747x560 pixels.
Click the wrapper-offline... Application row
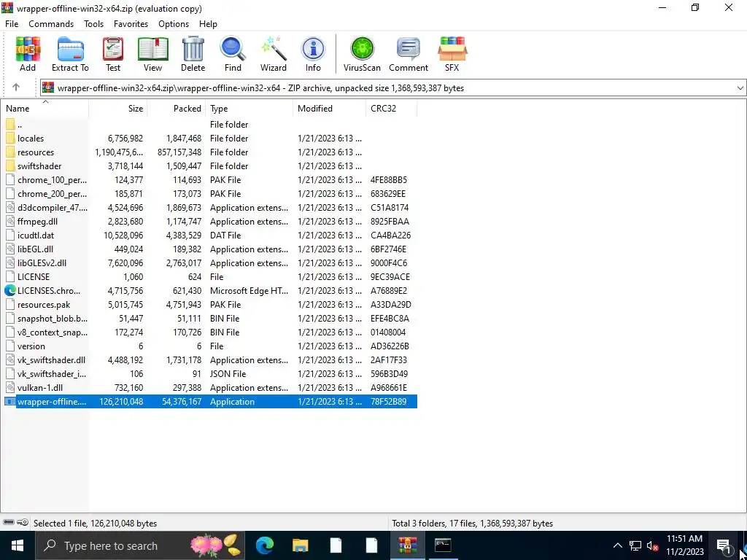coord(209,402)
